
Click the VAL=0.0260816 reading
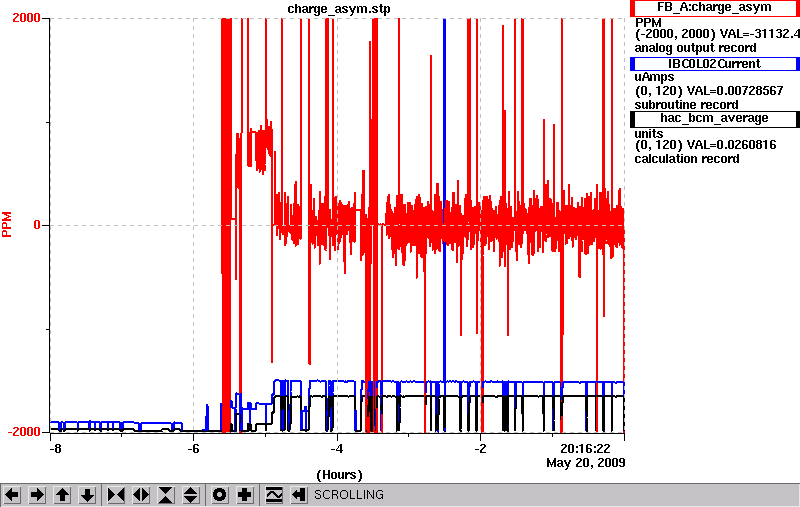[x=732, y=145]
